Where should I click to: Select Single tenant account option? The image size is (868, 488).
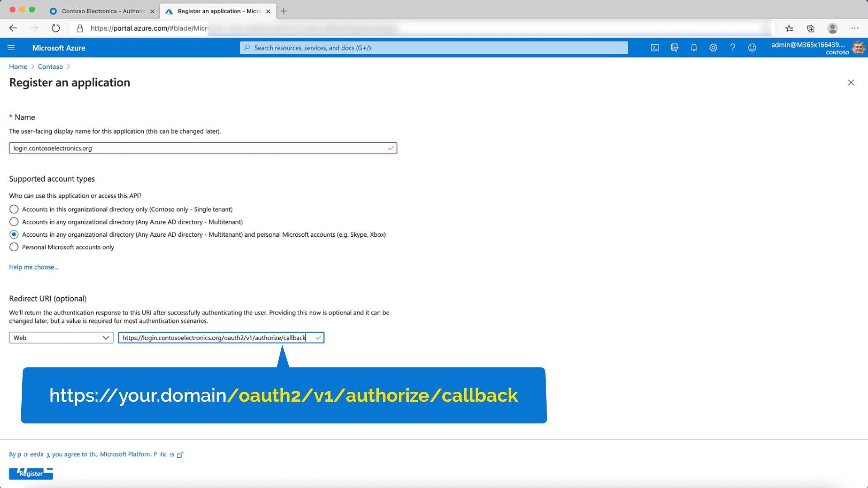(14, 209)
